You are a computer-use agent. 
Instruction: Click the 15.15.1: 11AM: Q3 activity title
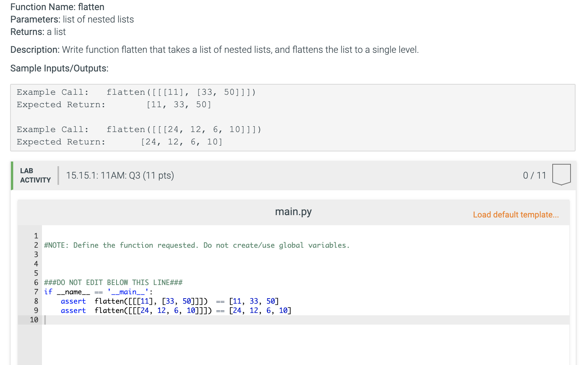pos(119,176)
